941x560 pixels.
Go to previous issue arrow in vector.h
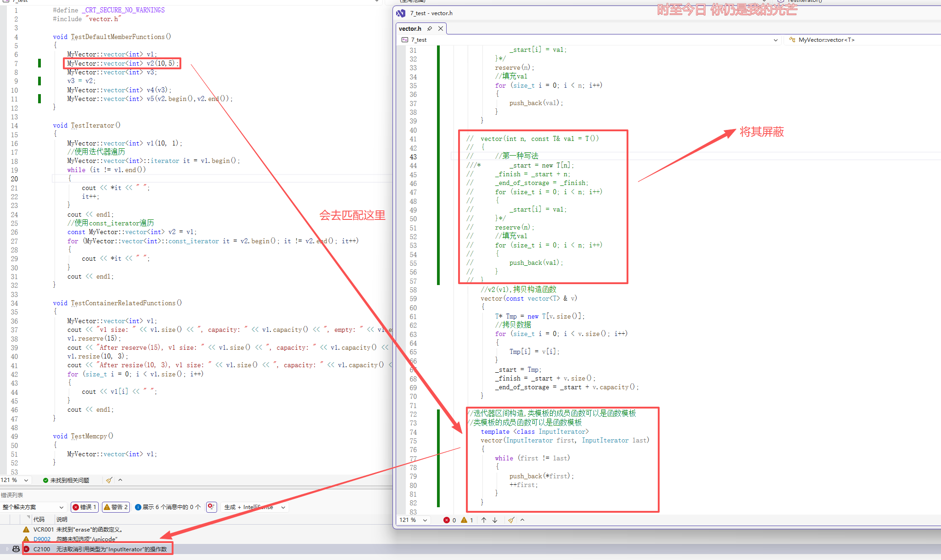coord(484,520)
